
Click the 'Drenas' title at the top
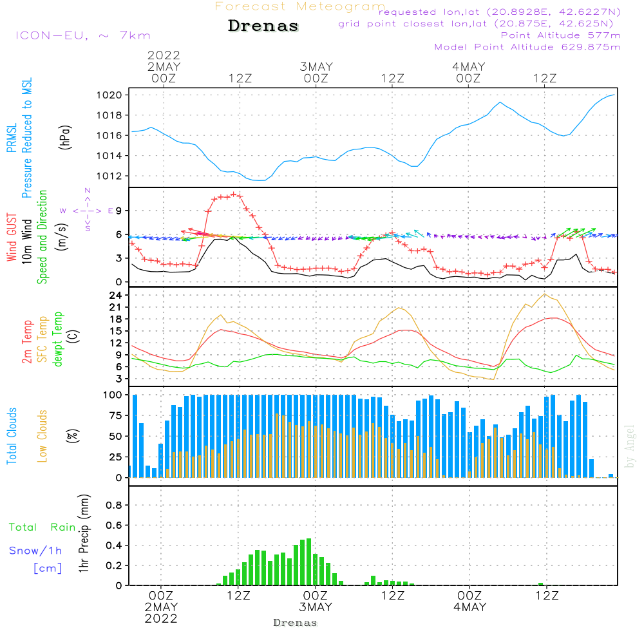pos(263,26)
